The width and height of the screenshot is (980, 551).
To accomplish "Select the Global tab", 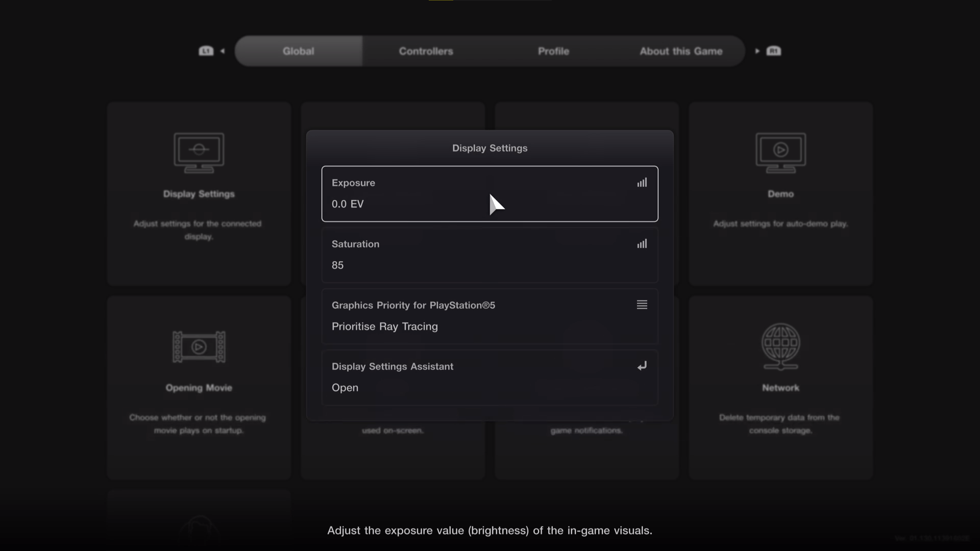I will click(x=299, y=51).
